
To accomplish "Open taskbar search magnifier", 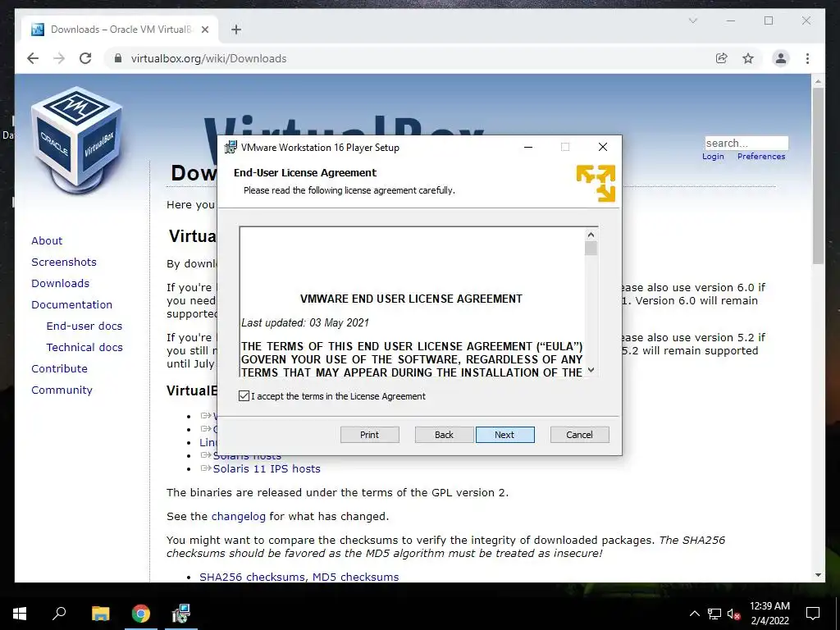I will coord(59,614).
